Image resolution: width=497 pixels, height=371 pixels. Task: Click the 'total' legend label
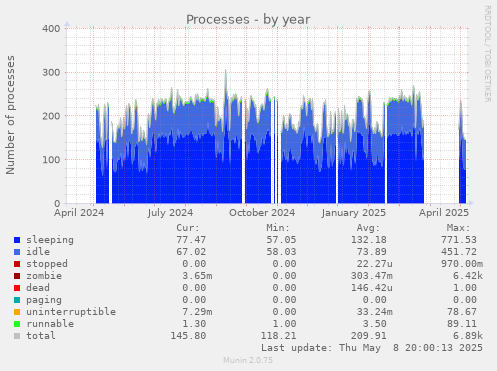(41, 336)
